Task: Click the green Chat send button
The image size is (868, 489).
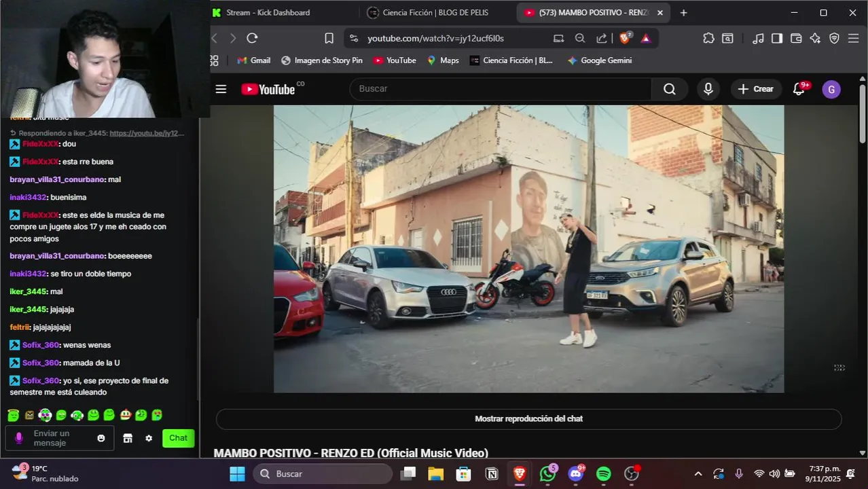Action: tap(178, 438)
